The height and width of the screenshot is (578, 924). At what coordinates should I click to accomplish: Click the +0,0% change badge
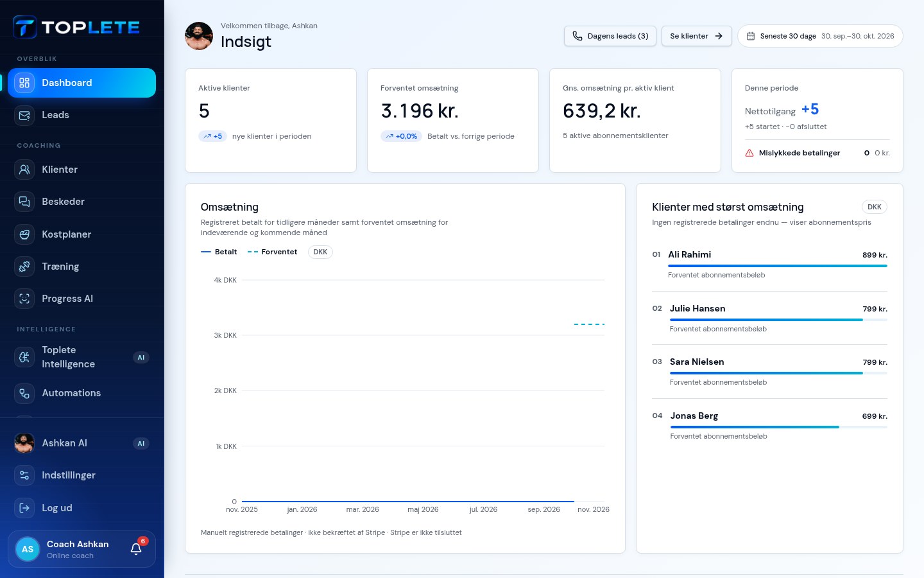coord(401,136)
